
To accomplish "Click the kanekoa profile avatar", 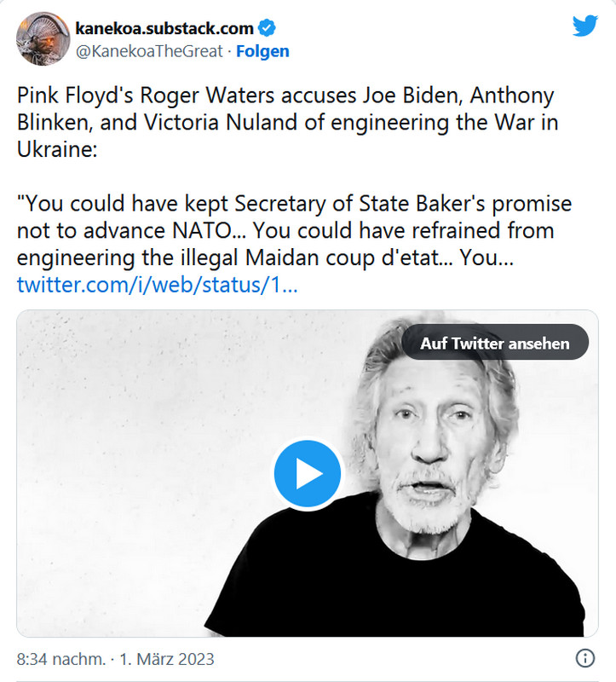I will pos(38,39).
